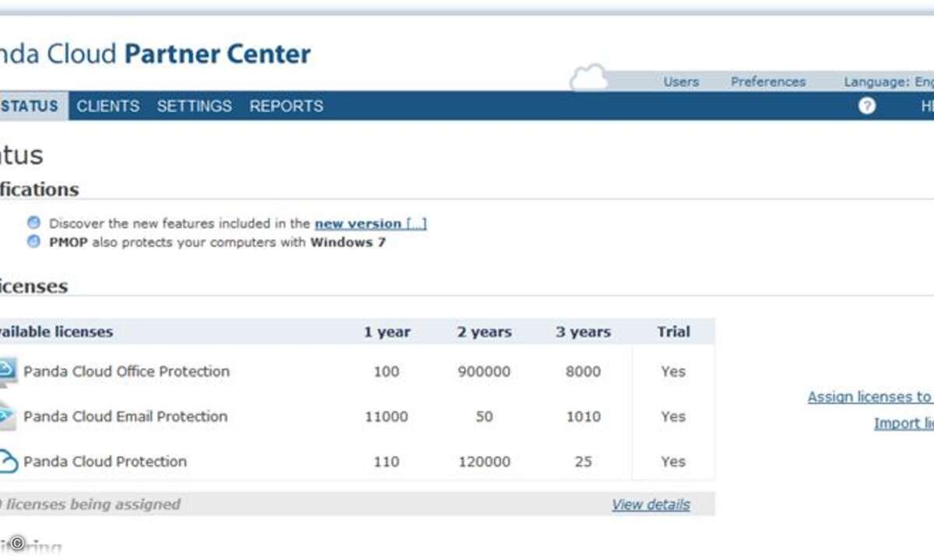Click the '1 year' column header
Viewport: 934px width, 560px height.
387,332
